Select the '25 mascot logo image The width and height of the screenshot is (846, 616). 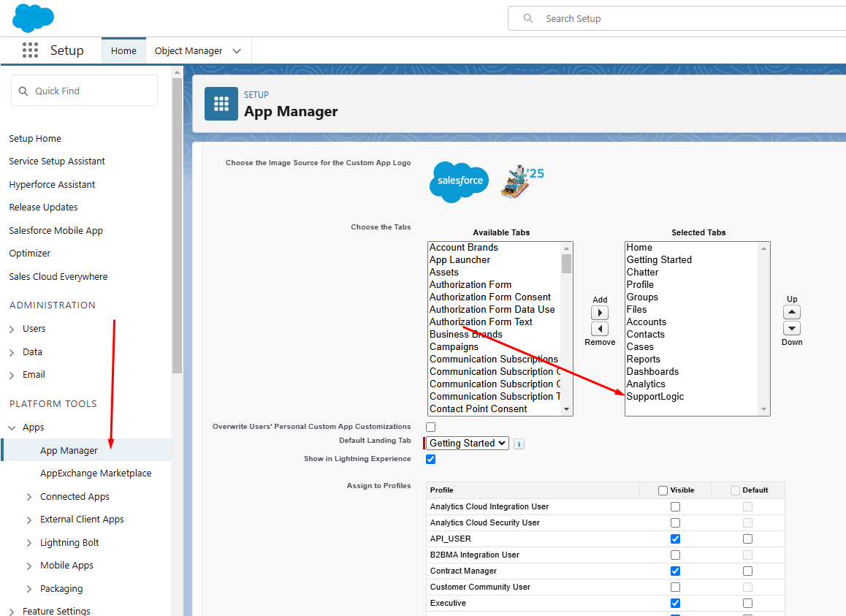tap(522, 181)
